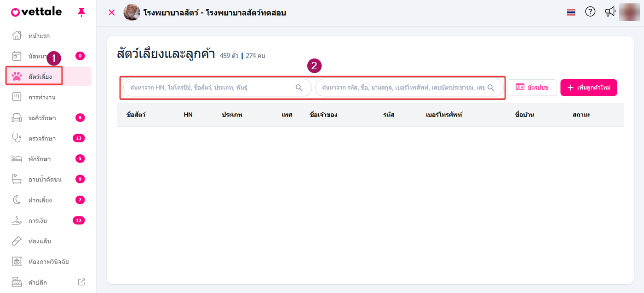Image resolution: width=644 pixels, height=293 pixels.
Task: Click ตรวจรักษา badge showing 13
Action: tap(79, 138)
